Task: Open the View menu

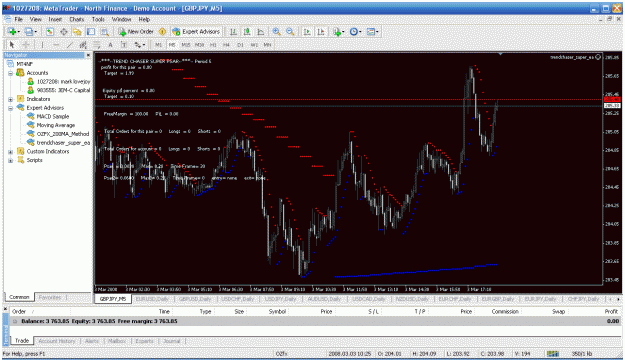Action: [35, 19]
